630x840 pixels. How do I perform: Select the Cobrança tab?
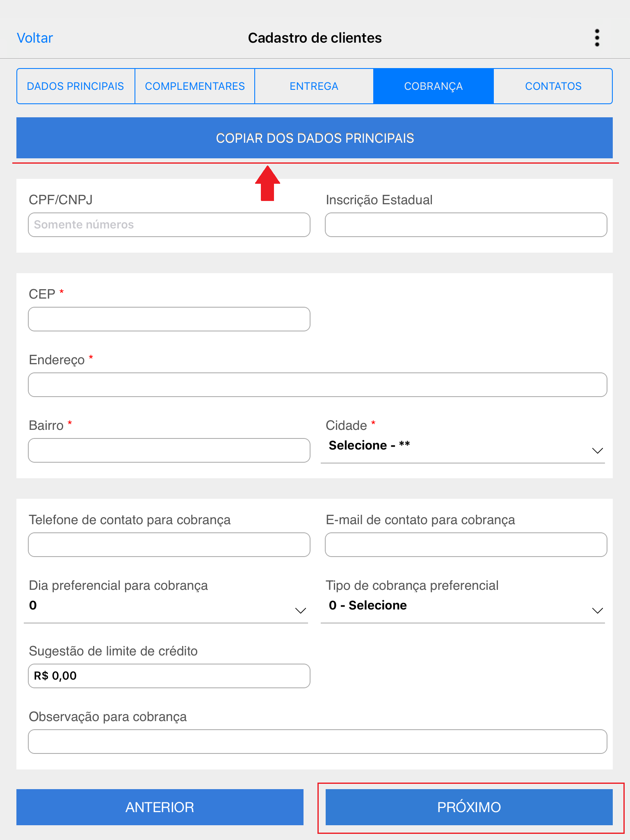coord(434,86)
